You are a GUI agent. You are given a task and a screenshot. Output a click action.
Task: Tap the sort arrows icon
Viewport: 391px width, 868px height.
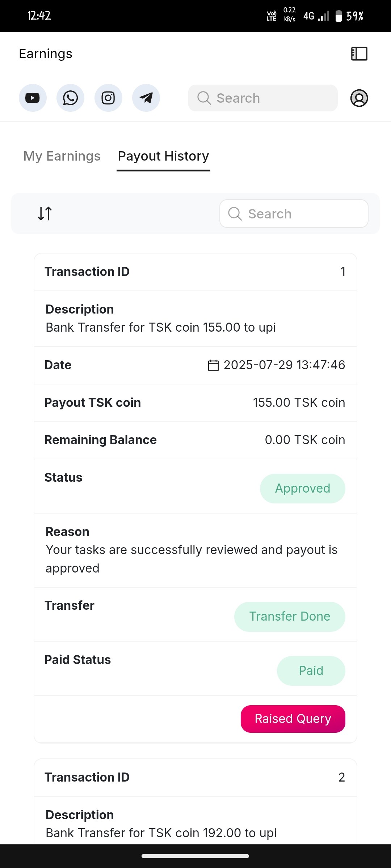(x=45, y=213)
